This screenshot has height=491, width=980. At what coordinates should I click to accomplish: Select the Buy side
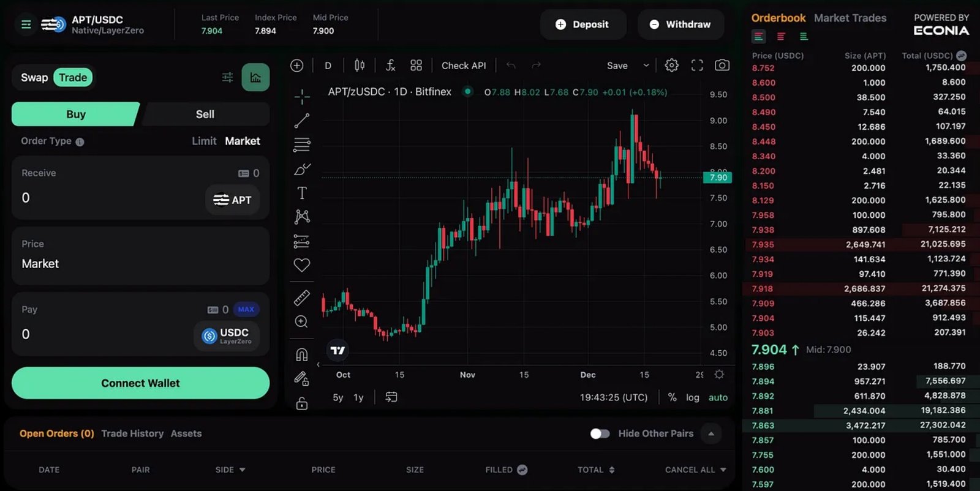(75, 114)
